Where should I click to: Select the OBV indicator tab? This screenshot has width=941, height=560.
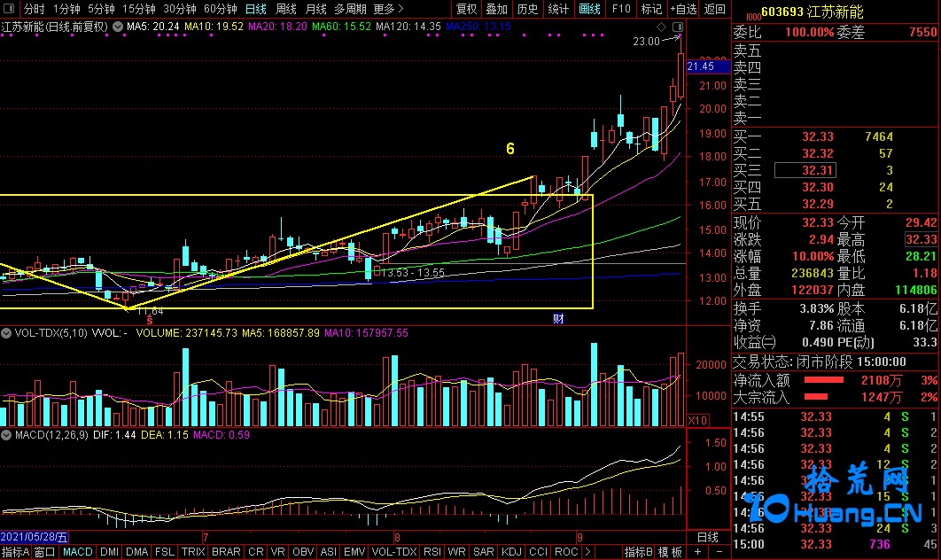click(303, 552)
